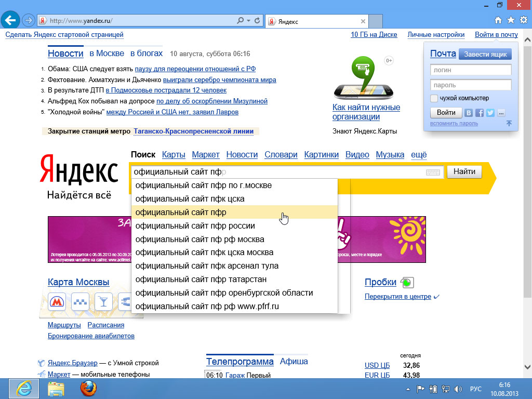Open the on-screen keyboard icon
The height and width of the screenshot is (399, 532).
(x=433, y=172)
